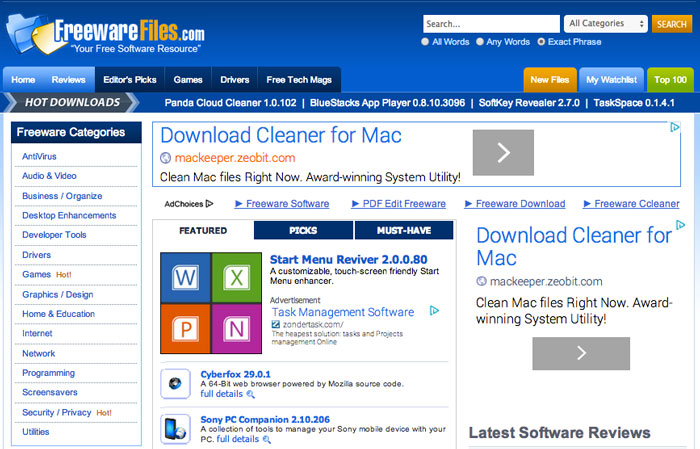The image size is (700, 449).
Task: Open the Security / Privacy category
Action: point(57,412)
